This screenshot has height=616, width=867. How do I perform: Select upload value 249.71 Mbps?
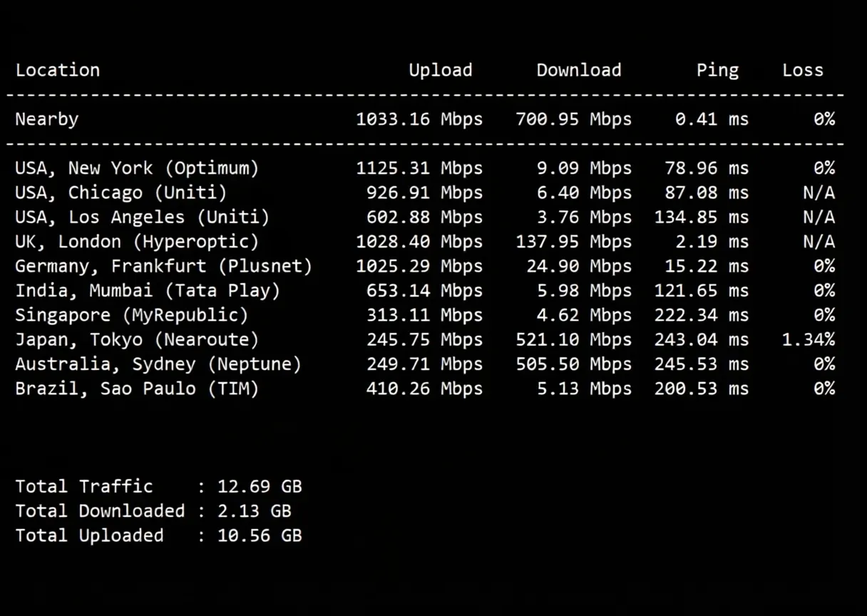pyautogui.click(x=425, y=364)
